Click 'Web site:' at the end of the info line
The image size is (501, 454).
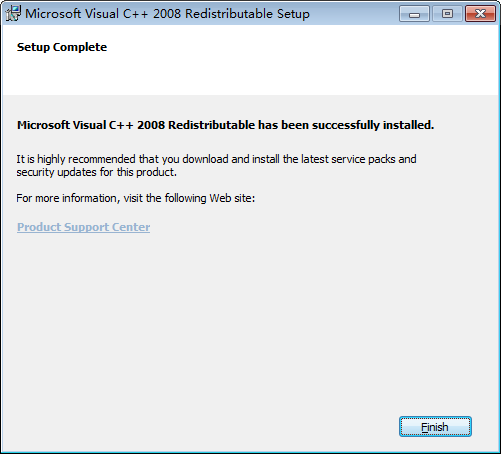[232, 198]
